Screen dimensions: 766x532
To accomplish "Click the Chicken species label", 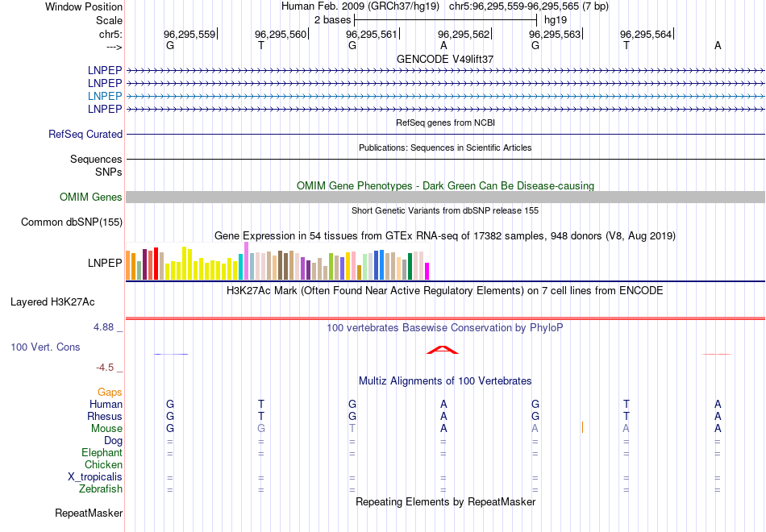I will tap(103, 464).
